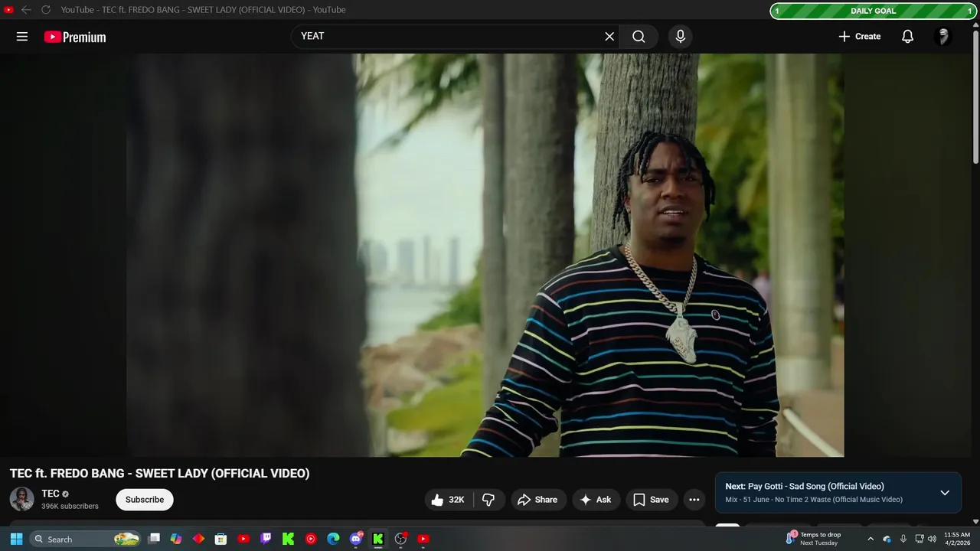The image size is (980, 551).
Task: Expand the Next up queue chevron
Action: tap(945, 493)
